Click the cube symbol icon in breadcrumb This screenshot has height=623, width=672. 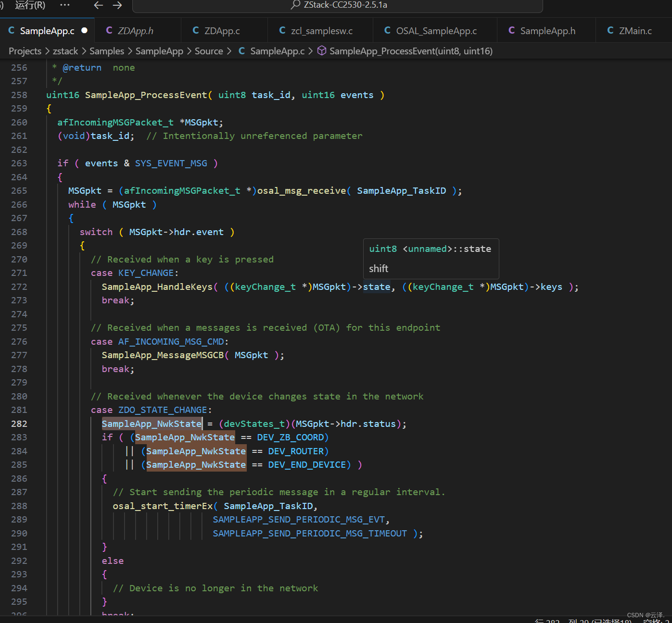coord(322,50)
